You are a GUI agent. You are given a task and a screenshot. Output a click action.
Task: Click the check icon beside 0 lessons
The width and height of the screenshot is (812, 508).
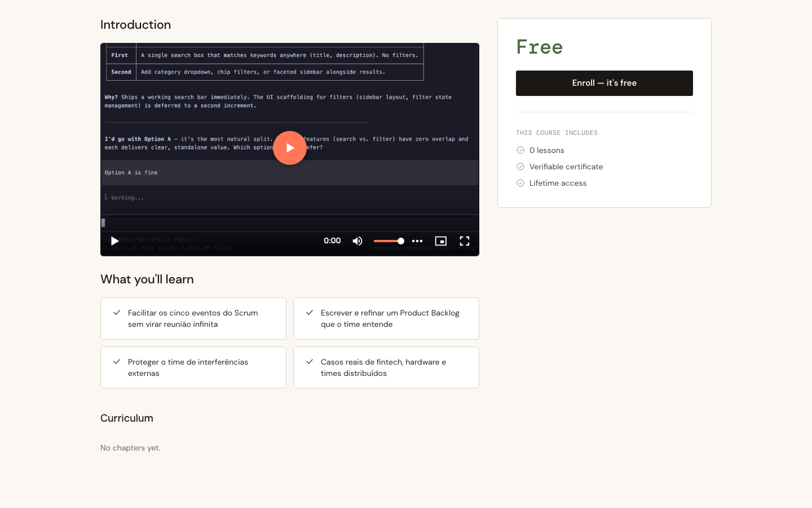coord(520,150)
